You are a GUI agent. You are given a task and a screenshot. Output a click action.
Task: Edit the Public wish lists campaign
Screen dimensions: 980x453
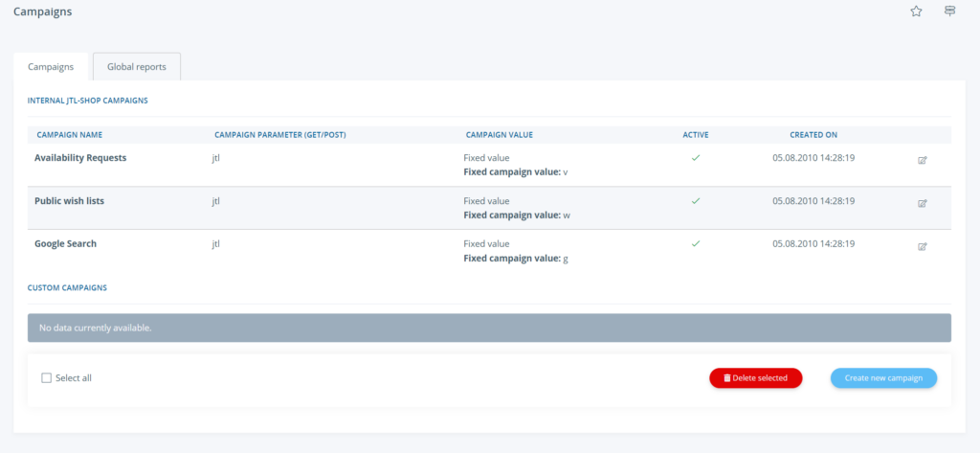922,203
